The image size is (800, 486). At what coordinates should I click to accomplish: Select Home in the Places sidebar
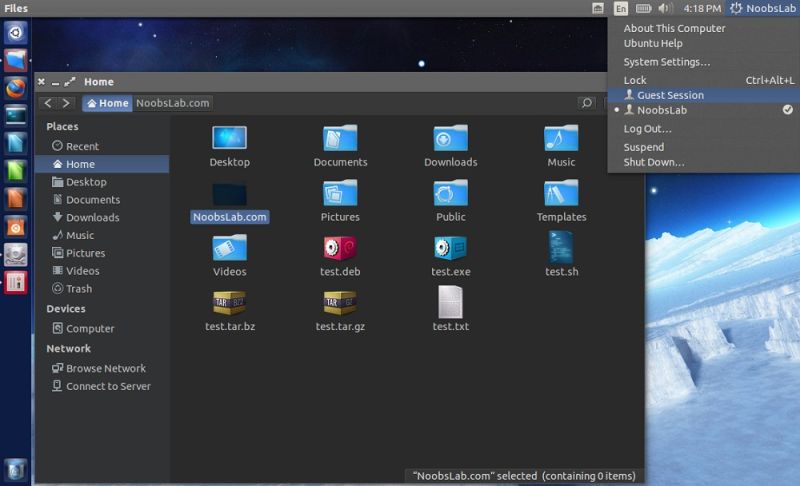[102, 164]
